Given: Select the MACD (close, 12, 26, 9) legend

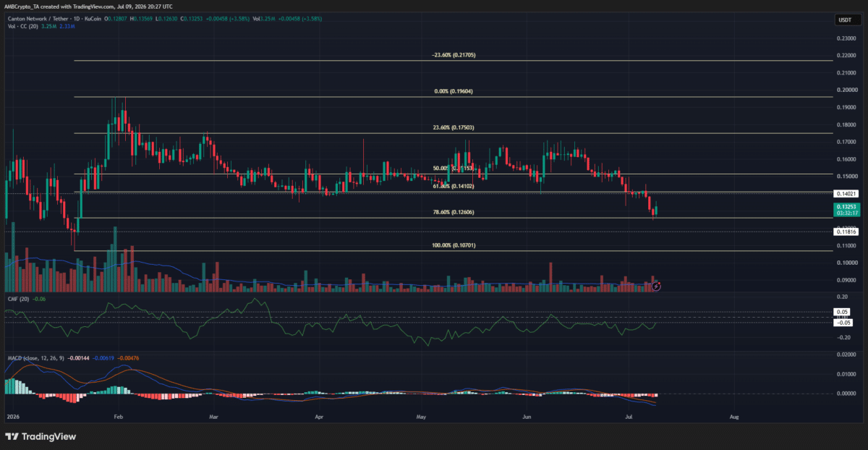Looking at the screenshot, I should pyautogui.click(x=35, y=359).
